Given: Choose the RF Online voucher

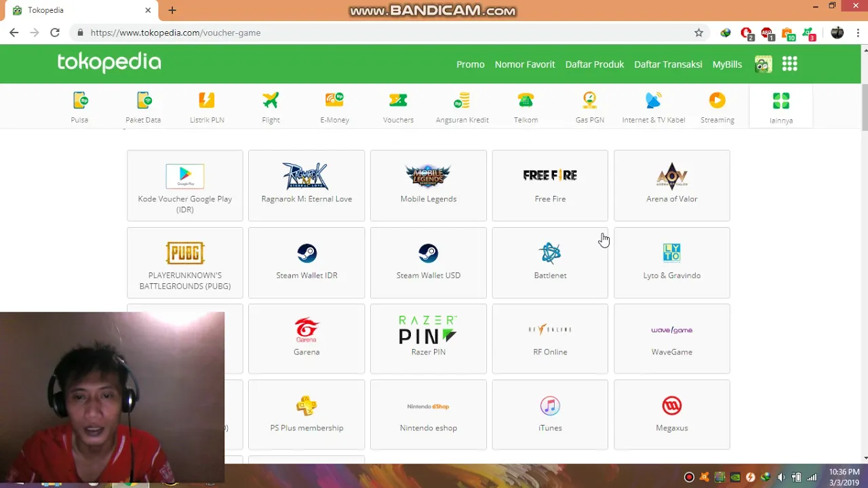Looking at the screenshot, I should pyautogui.click(x=550, y=339).
